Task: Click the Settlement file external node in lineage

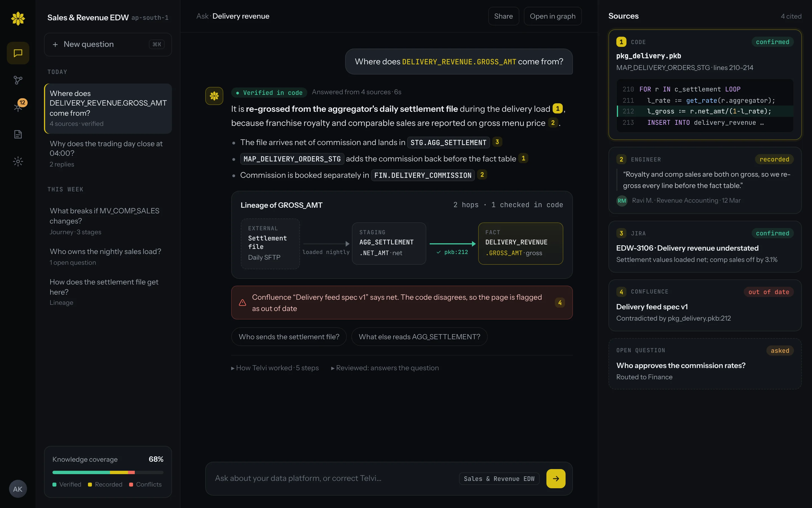Action: coord(270,244)
